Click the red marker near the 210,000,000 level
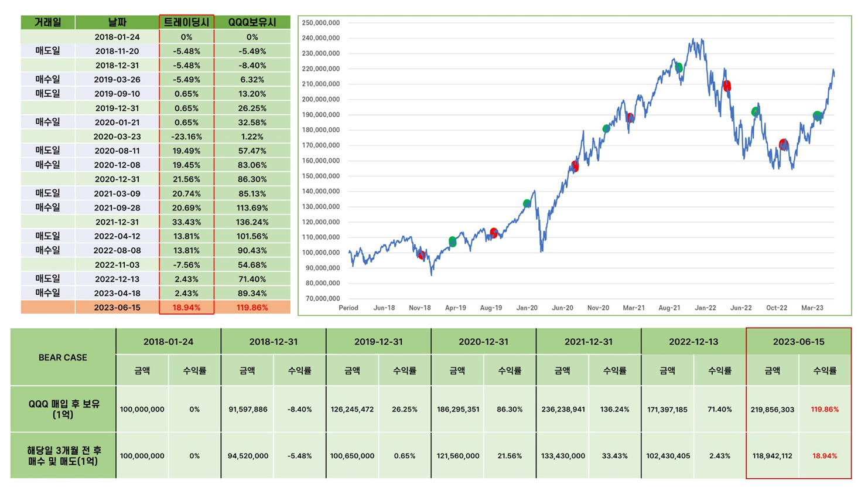The height and width of the screenshot is (487, 868). (x=727, y=86)
